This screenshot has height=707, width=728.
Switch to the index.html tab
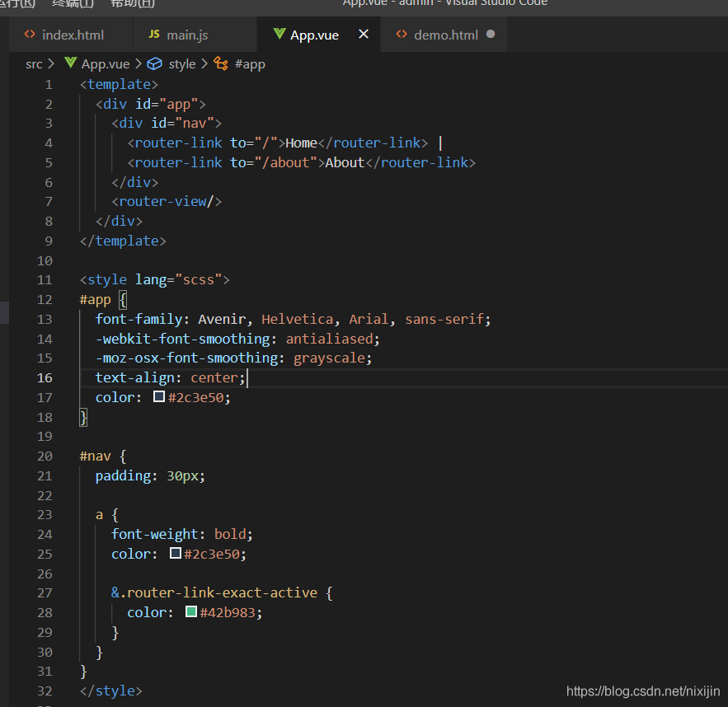71,35
